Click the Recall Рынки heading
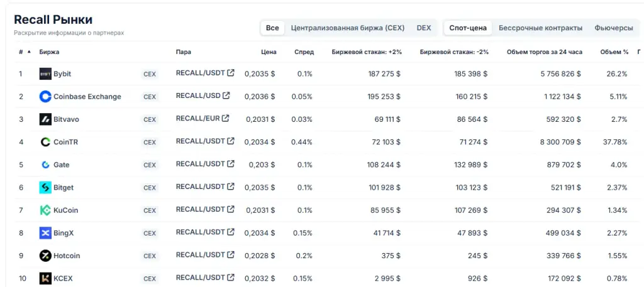The width and height of the screenshot is (644, 287). pos(53,19)
